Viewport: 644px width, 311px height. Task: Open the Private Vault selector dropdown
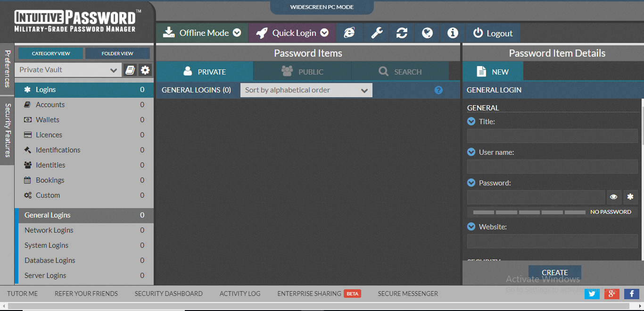68,70
